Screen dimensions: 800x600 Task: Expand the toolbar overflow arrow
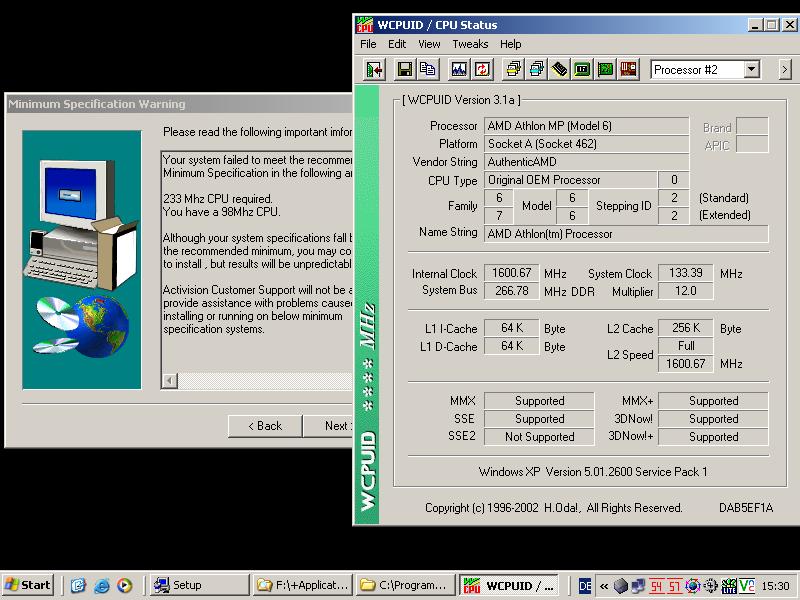(x=784, y=69)
